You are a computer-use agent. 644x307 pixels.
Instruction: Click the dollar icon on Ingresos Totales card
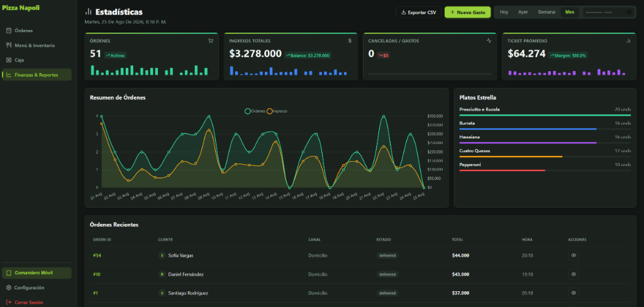click(x=350, y=41)
